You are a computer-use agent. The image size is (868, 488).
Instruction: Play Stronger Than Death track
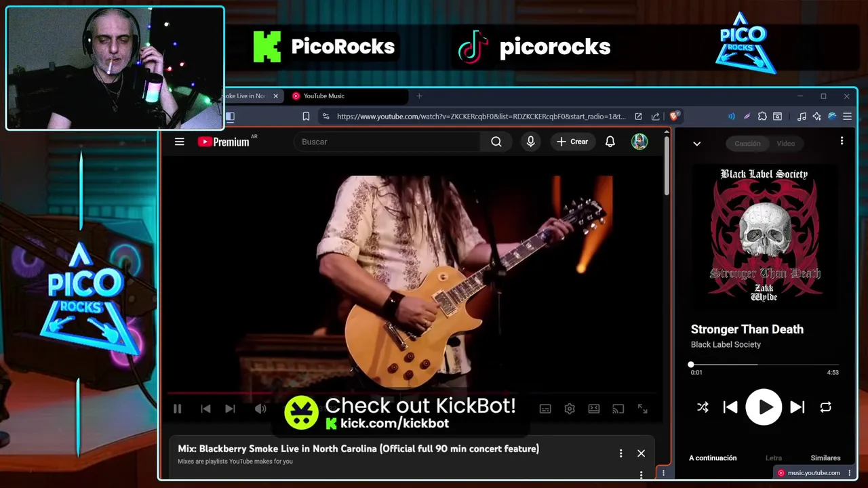[x=764, y=407]
